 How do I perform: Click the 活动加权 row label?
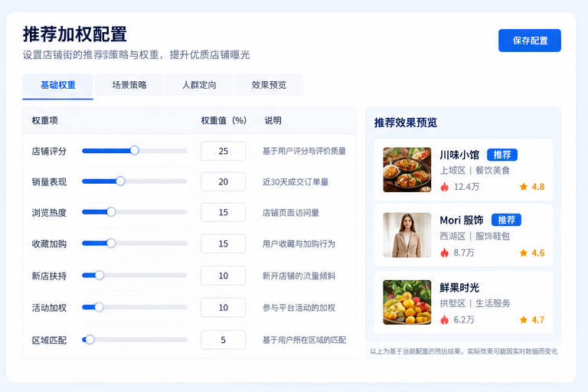click(x=49, y=308)
